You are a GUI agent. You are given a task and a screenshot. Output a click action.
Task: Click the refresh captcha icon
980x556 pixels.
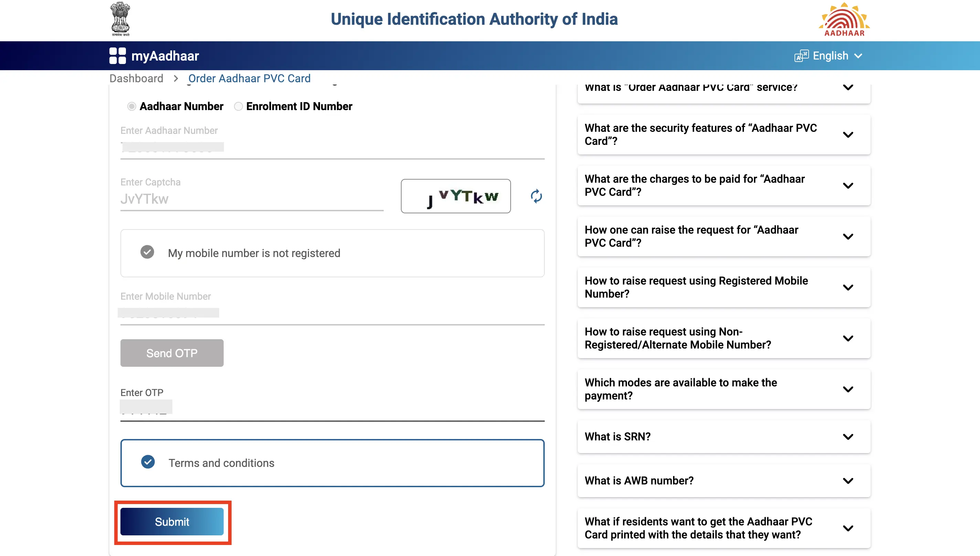click(x=536, y=196)
